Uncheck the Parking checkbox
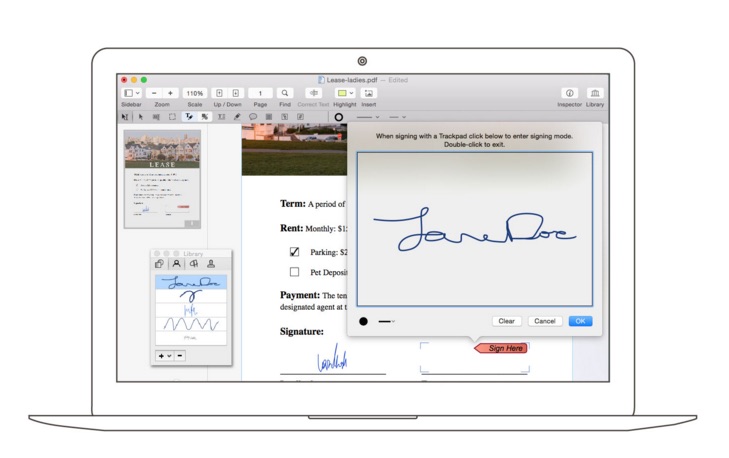729x458 pixels. 294,252
